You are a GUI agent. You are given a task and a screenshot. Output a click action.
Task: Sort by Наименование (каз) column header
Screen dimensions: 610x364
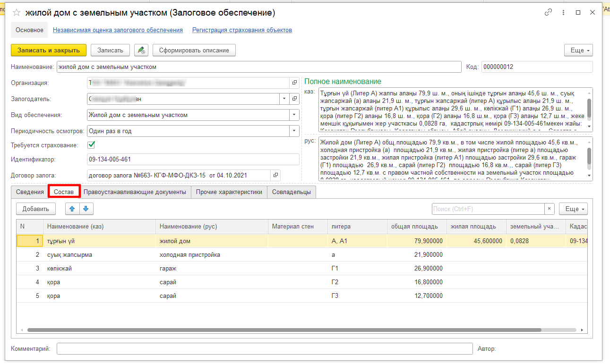point(99,227)
